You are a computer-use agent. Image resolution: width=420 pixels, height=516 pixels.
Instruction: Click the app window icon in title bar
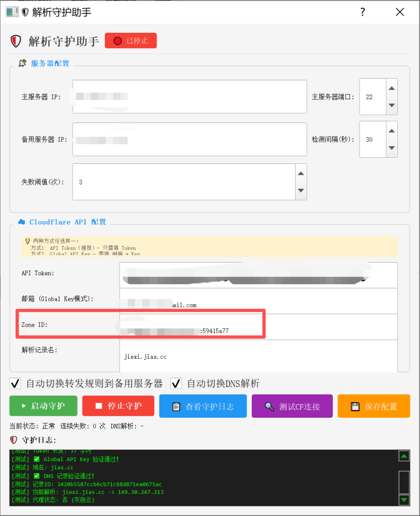point(12,12)
